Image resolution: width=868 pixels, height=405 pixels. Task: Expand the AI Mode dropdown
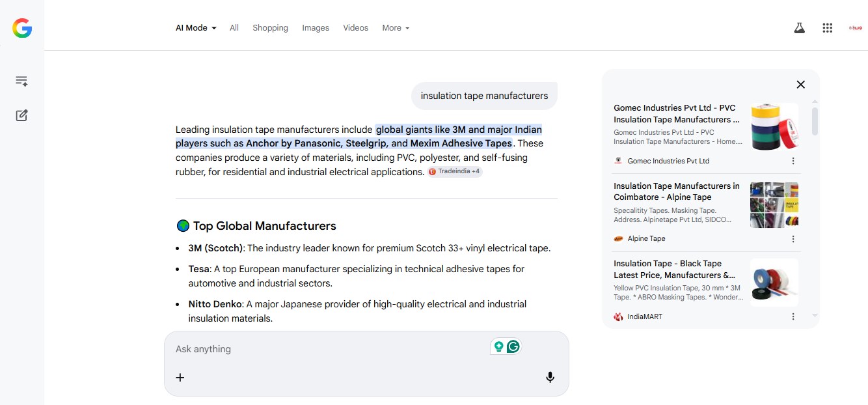pyautogui.click(x=196, y=28)
